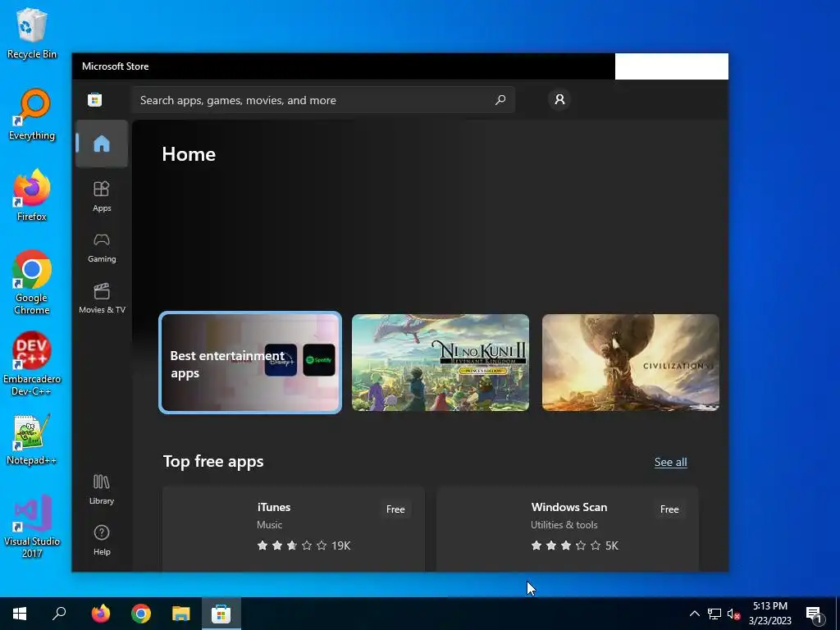Open the Civilization VI banner
Screen dimensions: 840x630
pyautogui.click(x=631, y=363)
